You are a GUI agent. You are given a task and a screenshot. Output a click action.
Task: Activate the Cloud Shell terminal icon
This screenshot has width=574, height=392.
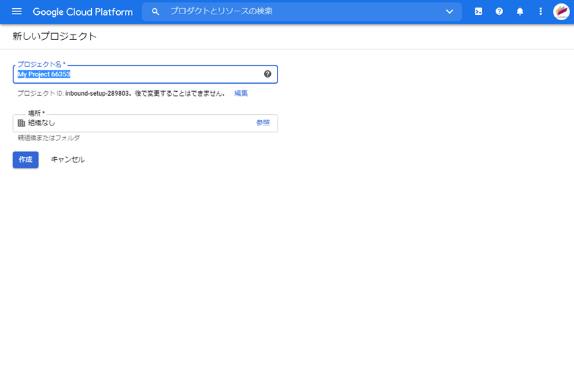coord(478,11)
